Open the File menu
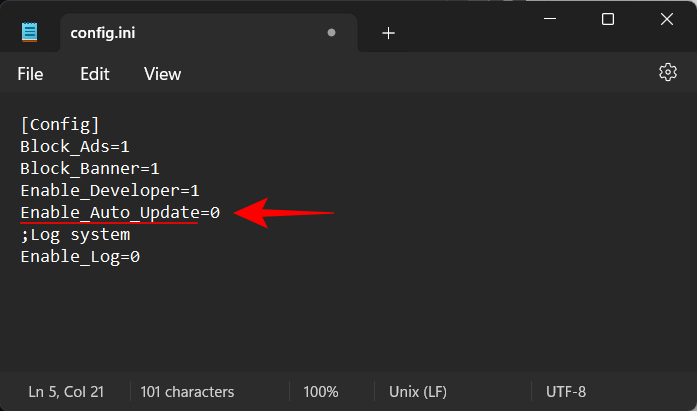697x411 pixels. [30, 74]
